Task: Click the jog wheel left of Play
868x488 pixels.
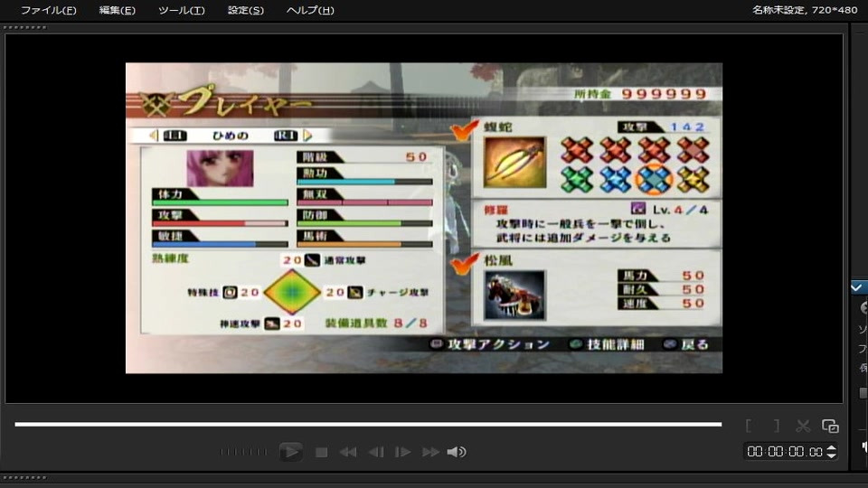Action: click(243, 452)
